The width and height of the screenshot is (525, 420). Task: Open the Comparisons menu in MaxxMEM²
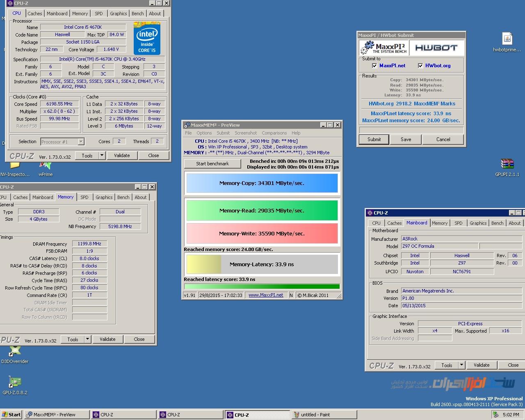pos(274,133)
